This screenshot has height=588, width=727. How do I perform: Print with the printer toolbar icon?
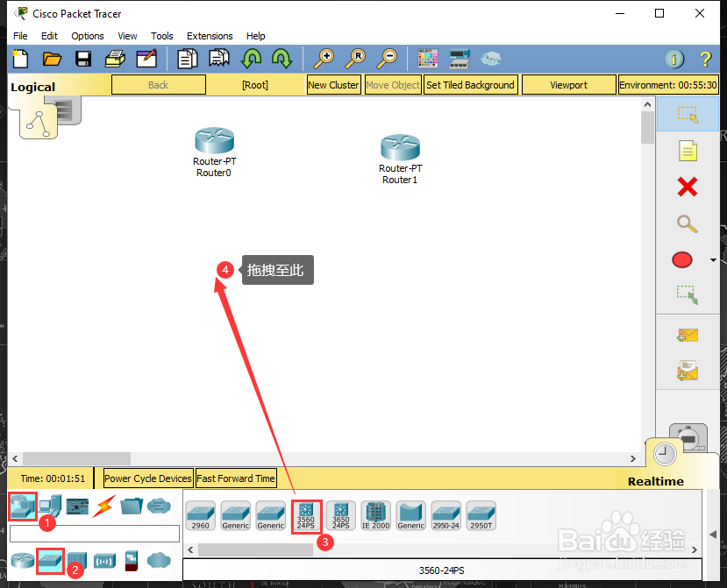(x=115, y=59)
